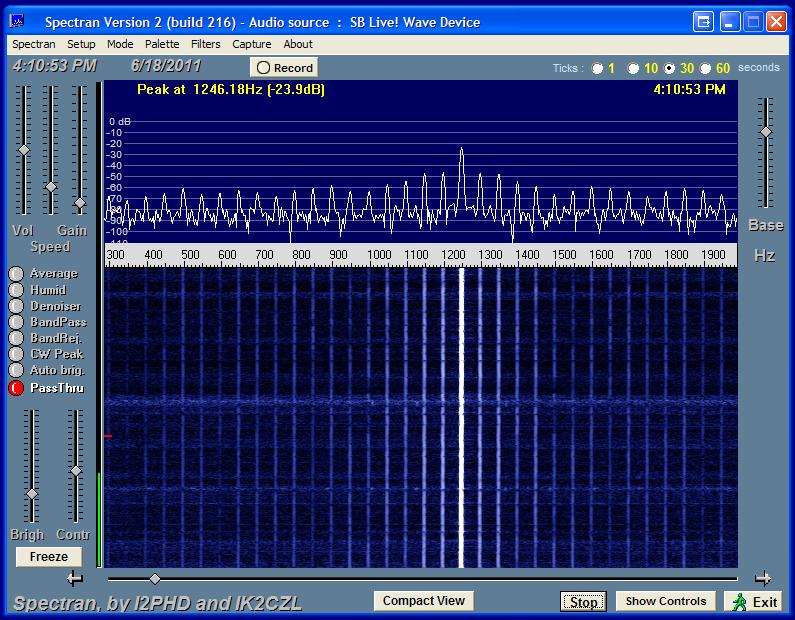Click the Base Hz slider handle
Screen dimensions: 795x620
(766, 132)
